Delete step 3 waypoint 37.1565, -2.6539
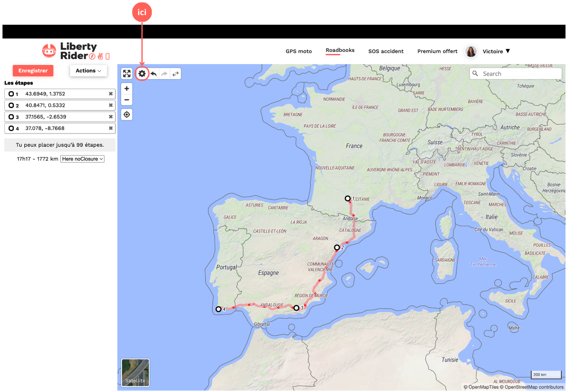The width and height of the screenshot is (568, 392). tap(111, 117)
